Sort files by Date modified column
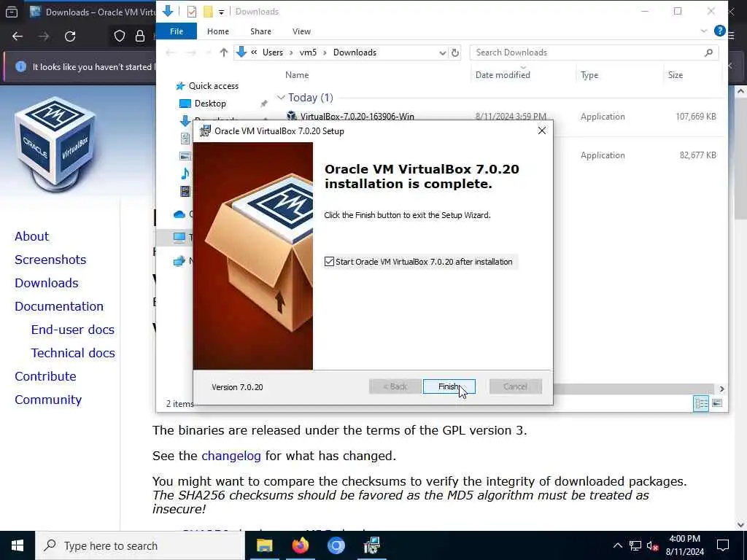The height and width of the screenshot is (560, 747). 503,75
